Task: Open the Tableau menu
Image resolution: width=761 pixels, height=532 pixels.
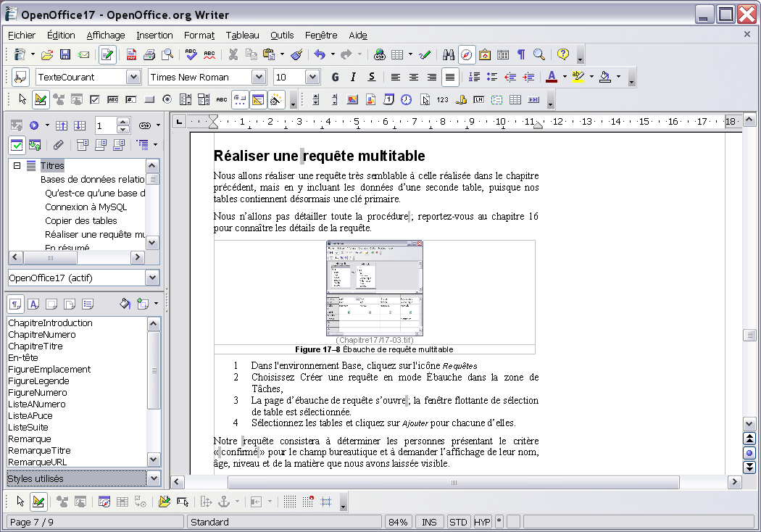Action: 242,36
